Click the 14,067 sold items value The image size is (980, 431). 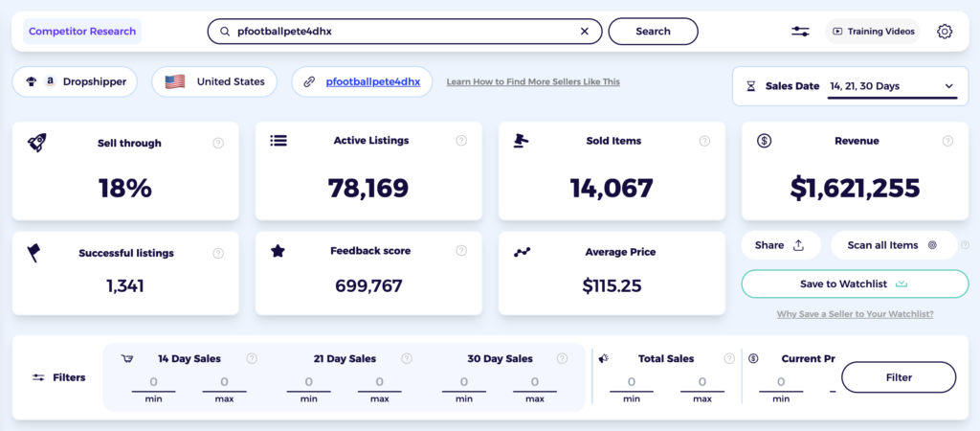click(x=612, y=189)
